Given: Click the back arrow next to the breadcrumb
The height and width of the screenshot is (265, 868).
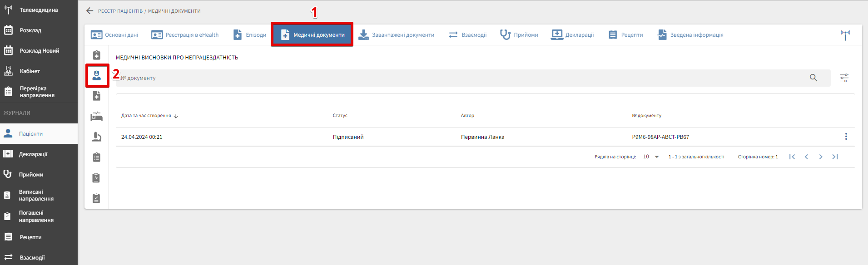Looking at the screenshot, I should tap(89, 11).
